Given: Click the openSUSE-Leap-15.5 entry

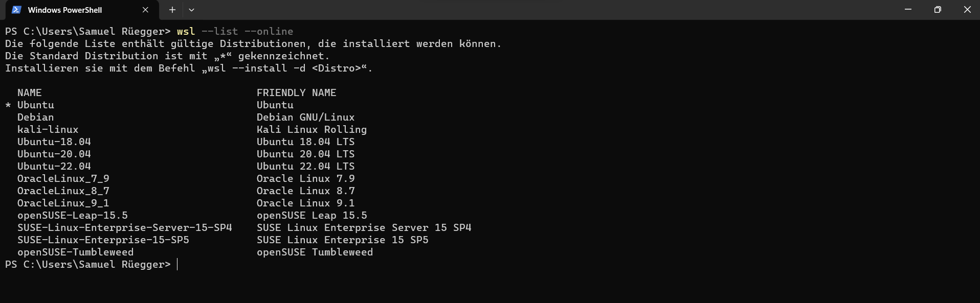Looking at the screenshot, I should coord(72,215).
